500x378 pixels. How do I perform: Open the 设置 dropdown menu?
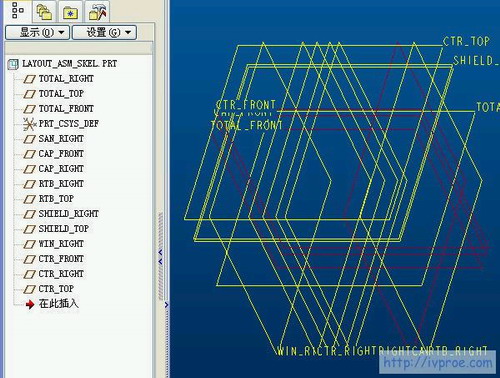[x=105, y=32]
